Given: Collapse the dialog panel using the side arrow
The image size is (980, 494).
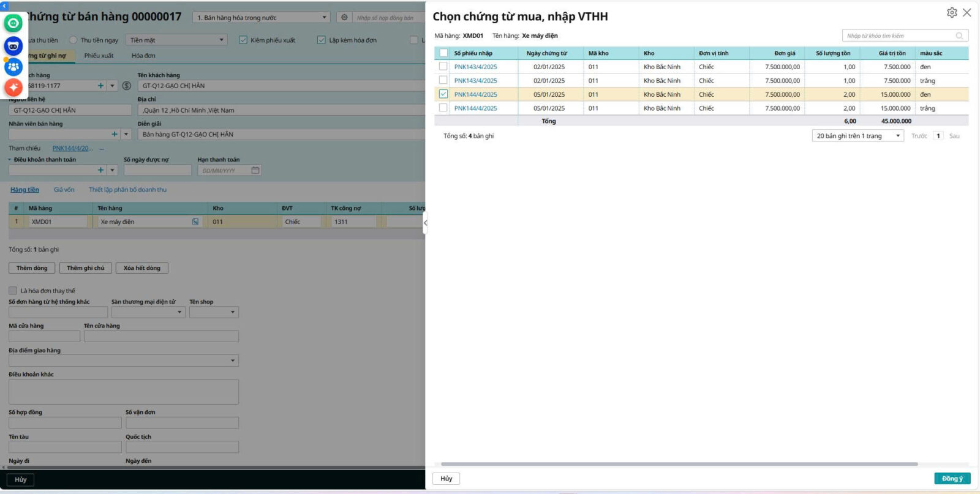Looking at the screenshot, I should pos(425,223).
